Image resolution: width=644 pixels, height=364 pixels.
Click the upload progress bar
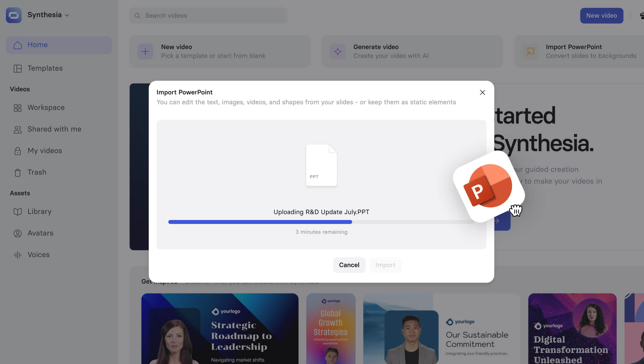pos(321,222)
